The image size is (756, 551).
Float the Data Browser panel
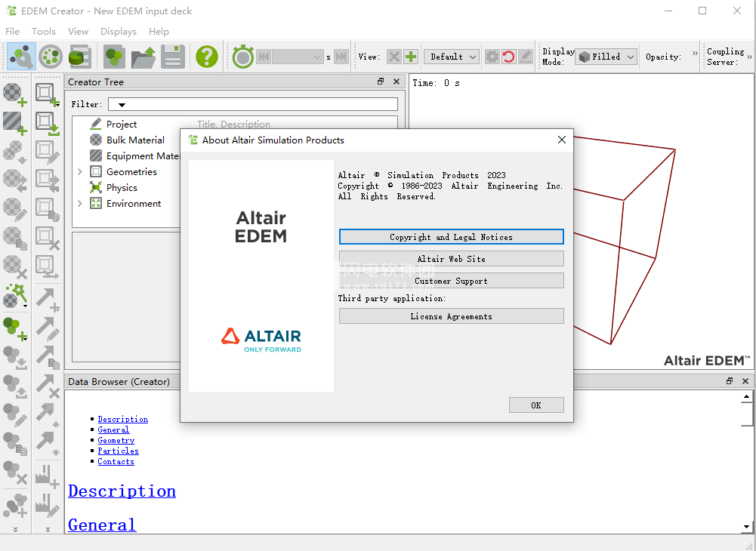pyautogui.click(x=730, y=381)
